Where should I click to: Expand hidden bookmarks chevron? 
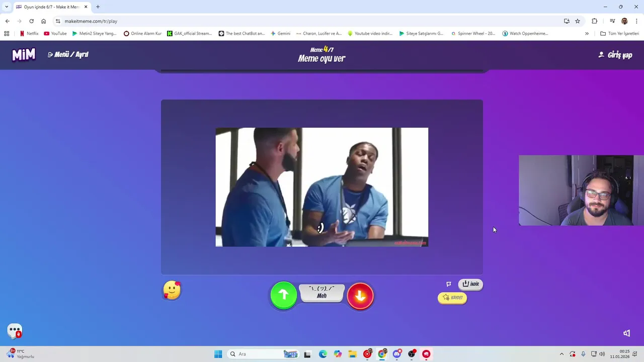pos(587,34)
